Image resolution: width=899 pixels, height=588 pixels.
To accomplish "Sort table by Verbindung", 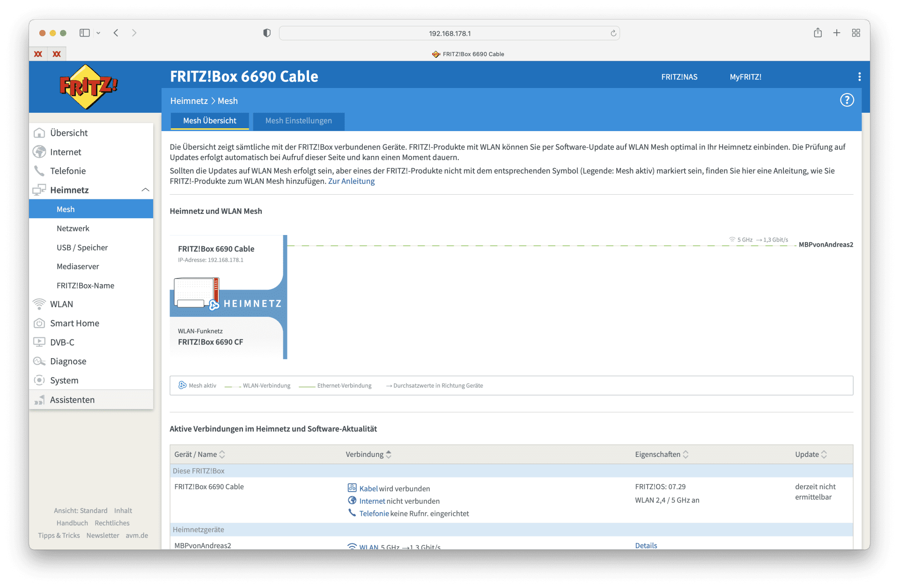I will click(x=368, y=455).
